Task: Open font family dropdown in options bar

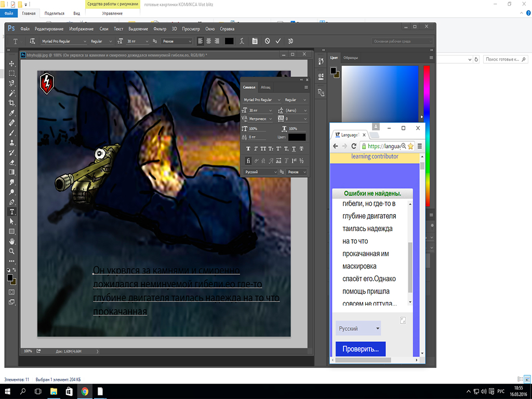Action: pyautogui.click(x=64, y=41)
